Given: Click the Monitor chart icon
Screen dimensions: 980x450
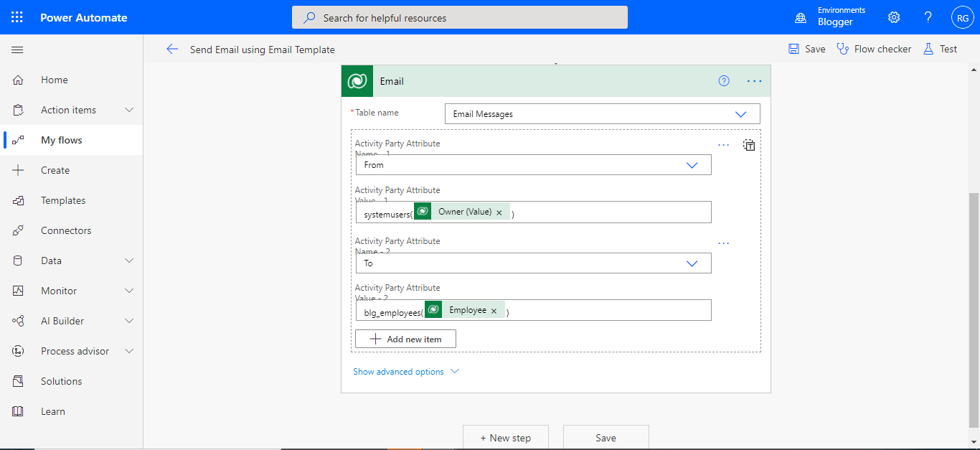Looking at the screenshot, I should [x=18, y=291].
